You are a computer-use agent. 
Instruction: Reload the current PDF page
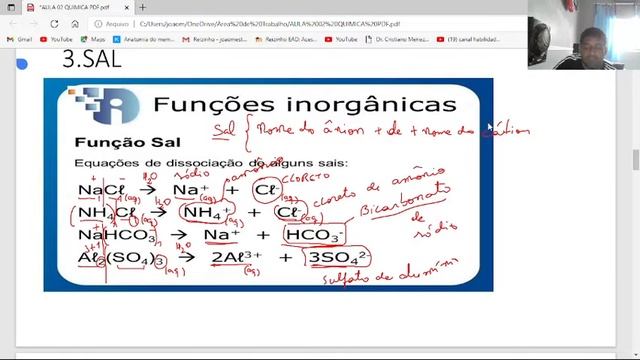coord(54,24)
